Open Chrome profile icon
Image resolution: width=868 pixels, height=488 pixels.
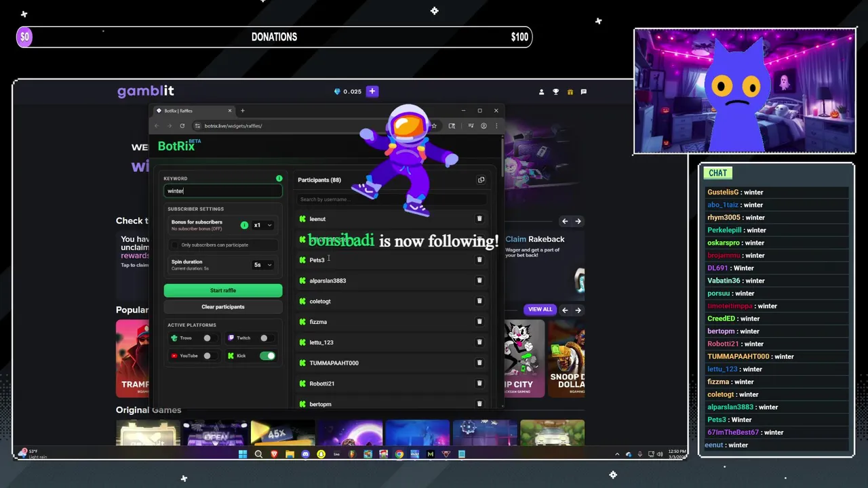484,125
